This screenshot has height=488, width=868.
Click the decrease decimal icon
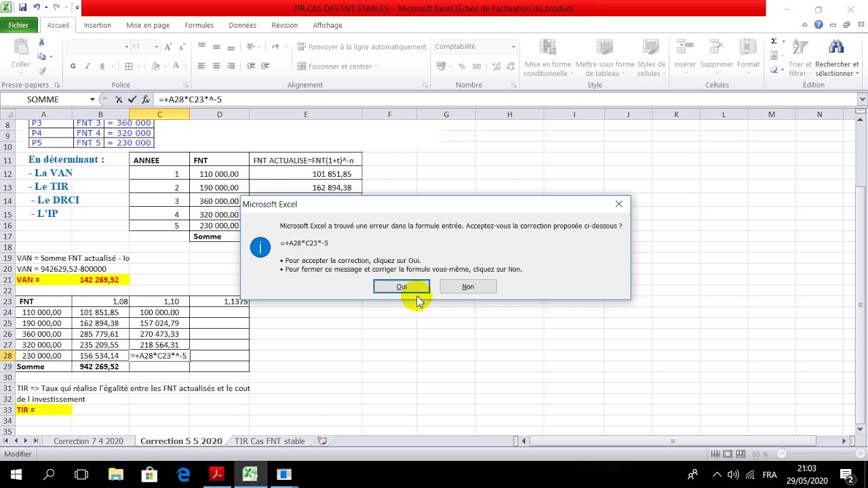(510, 66)
